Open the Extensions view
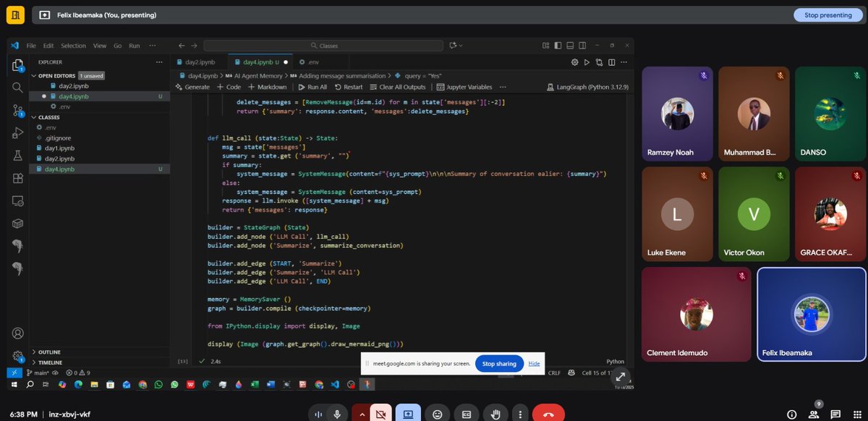Screen dimensions: 868x421 [17, 178]
